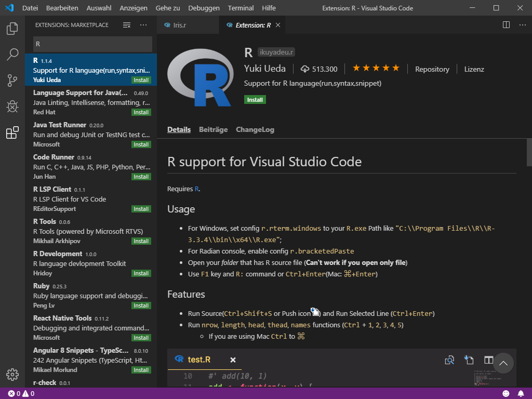Click the VS Code logo in title bar

click(9, 8)
